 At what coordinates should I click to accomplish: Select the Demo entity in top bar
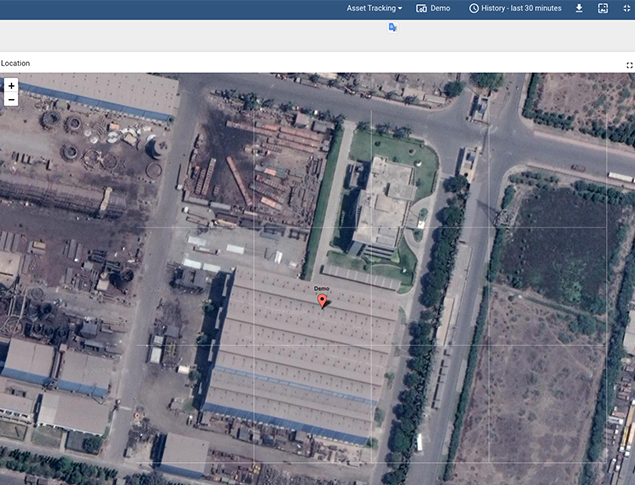click(440, 8)
